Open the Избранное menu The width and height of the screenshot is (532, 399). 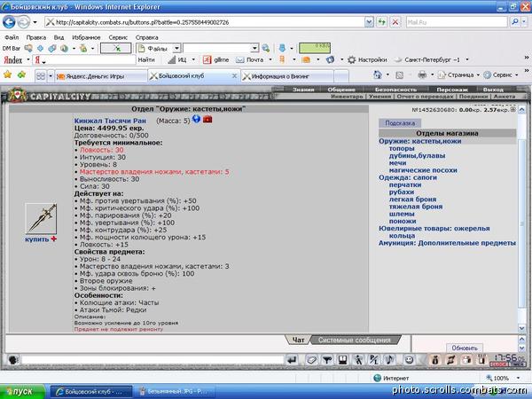[86, 37]
